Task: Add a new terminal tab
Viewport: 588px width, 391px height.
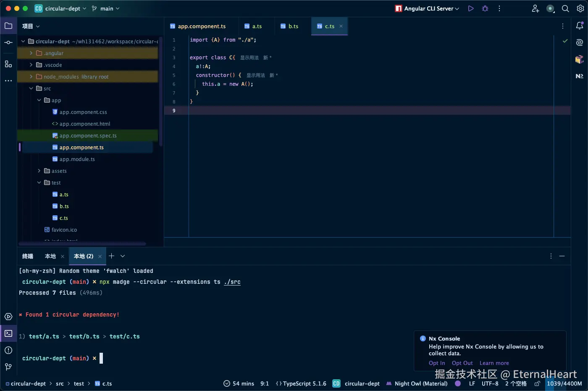Action: pos(111,256)
